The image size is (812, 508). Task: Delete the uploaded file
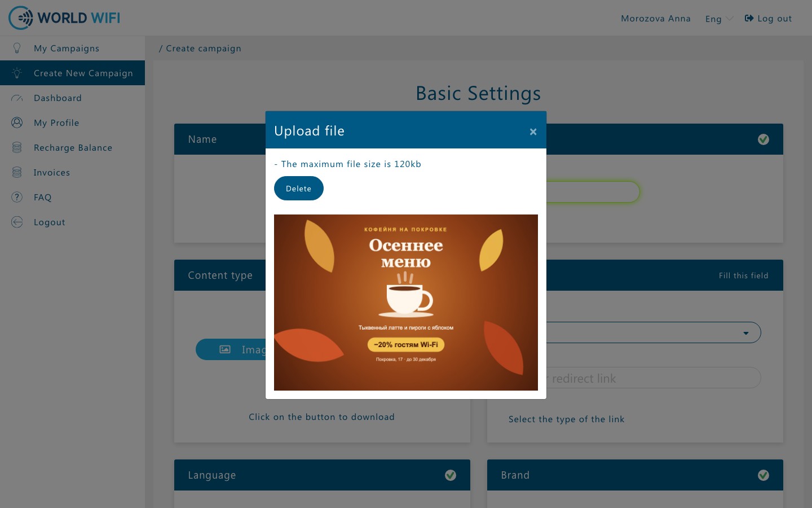click(x=299, y=188)
